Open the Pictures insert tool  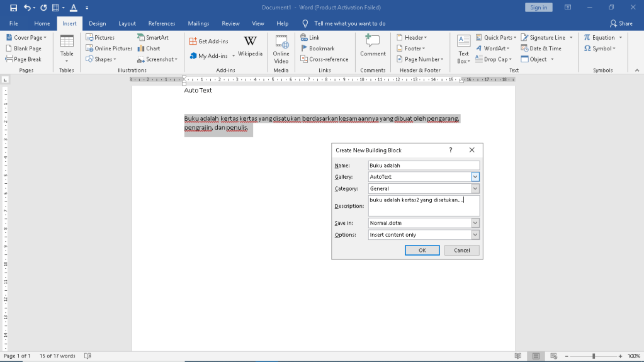pyautogui.click(x=100, y=38)
